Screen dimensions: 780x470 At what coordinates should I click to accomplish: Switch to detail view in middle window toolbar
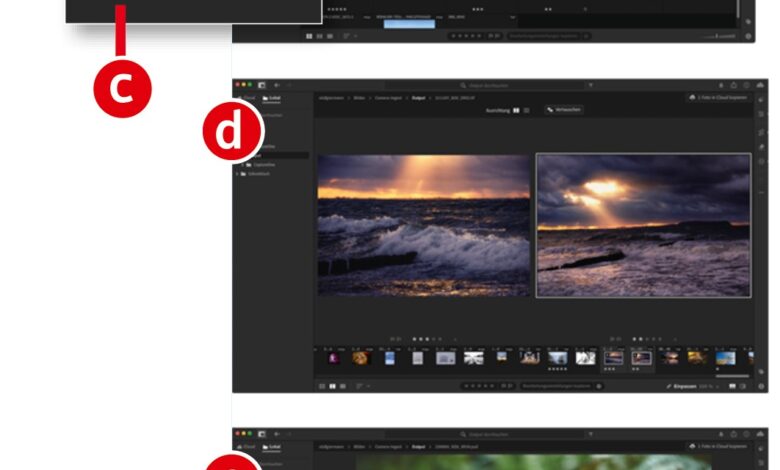[x=343, y=386]
